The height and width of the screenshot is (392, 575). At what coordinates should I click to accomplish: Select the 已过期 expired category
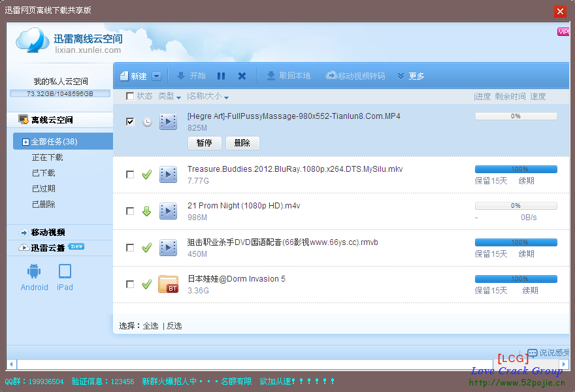[x=44, y=188]
